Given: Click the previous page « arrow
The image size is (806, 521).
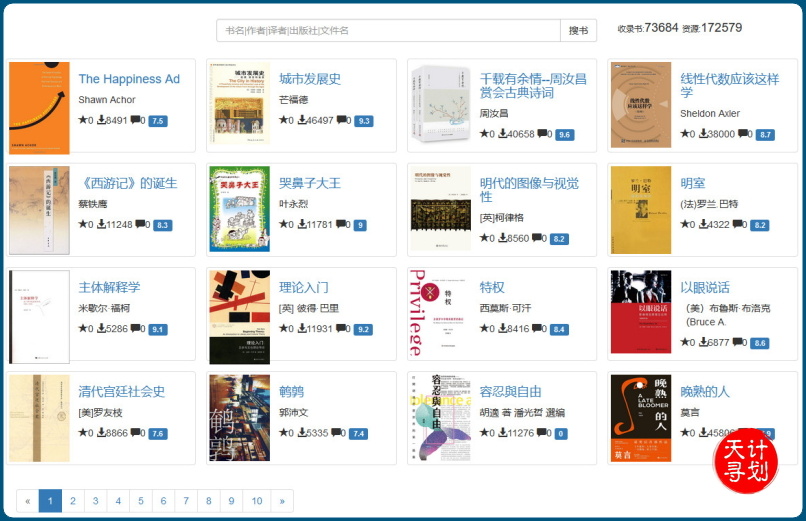Looking at the screenshot, I should coord(28,501).
